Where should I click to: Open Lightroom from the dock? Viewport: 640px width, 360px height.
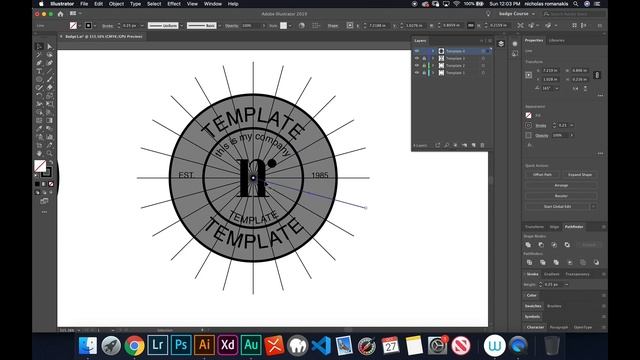(158, 345)
